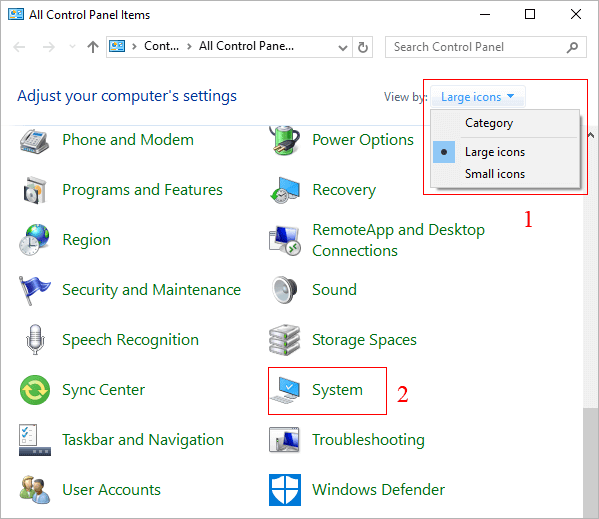Open the User Accounts link
This screenshot has width=599, height=519.
click(x=112, y=490)
